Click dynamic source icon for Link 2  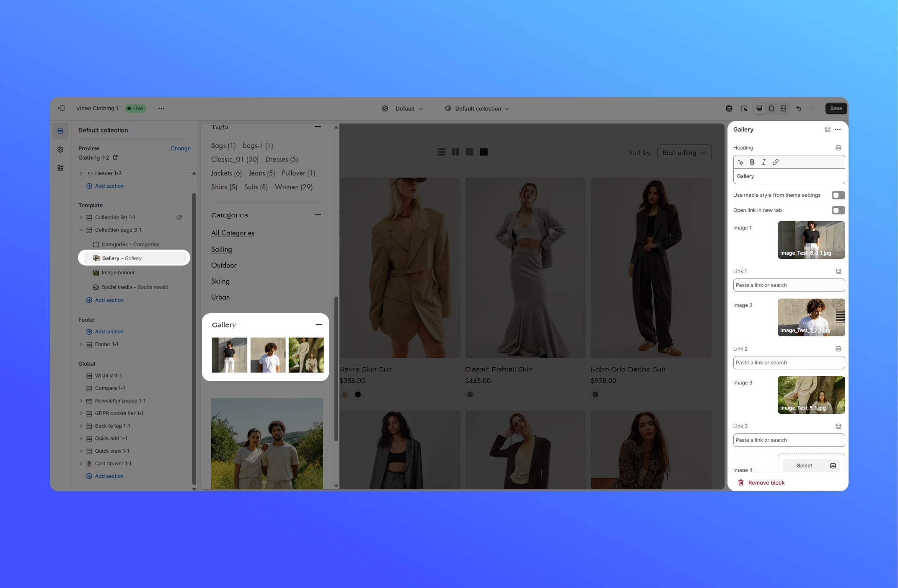pyautogui.click(x=838, y=349)
